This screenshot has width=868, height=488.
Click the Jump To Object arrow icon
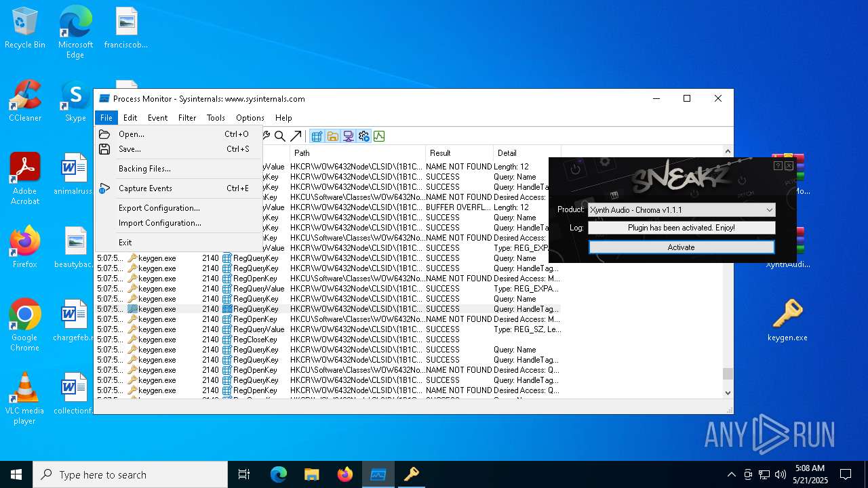click(296, 136)
